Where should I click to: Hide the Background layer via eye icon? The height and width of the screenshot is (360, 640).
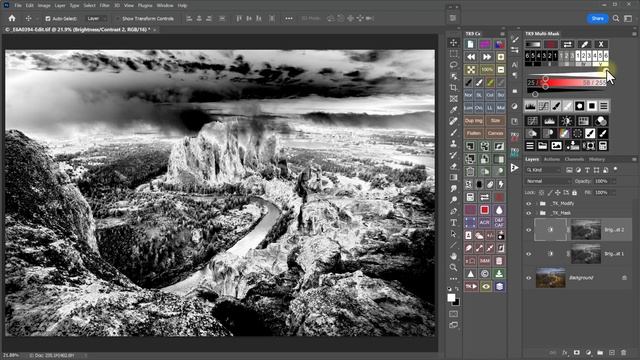529,278
